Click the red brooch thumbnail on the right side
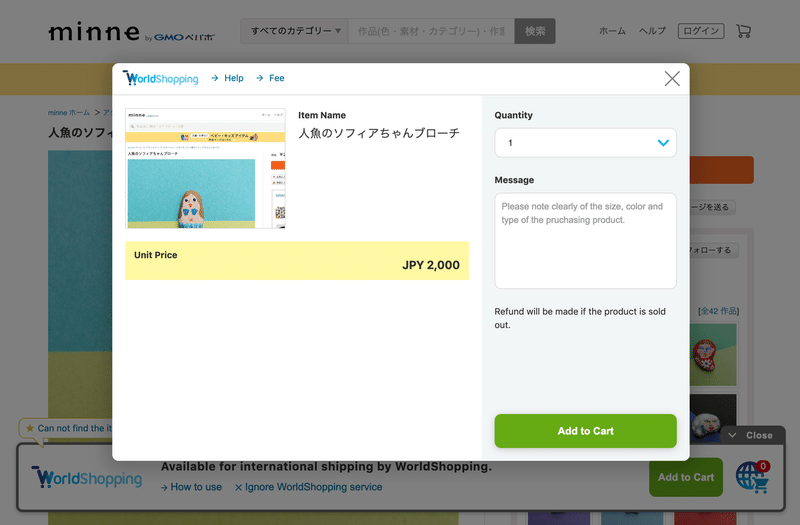The height and width of the screenshot is (525, 800). pyautogui.click(x=713, y=355)
